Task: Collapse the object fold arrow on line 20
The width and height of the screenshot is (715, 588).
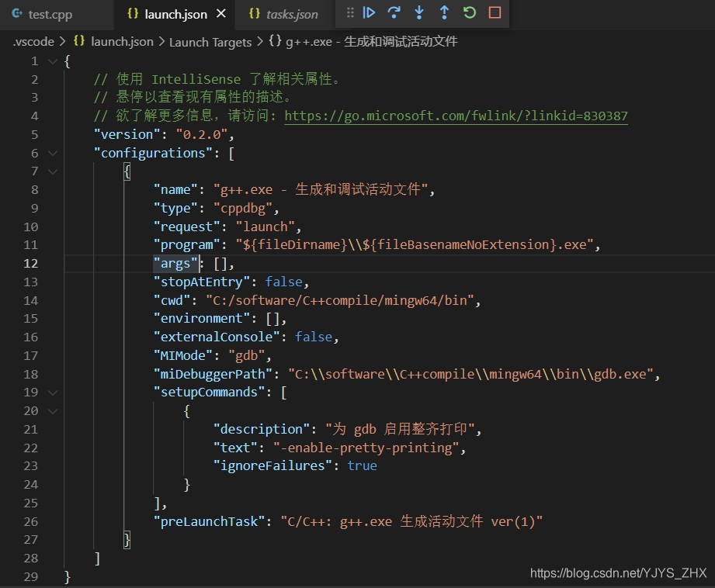Action: (x=53, y=411)
